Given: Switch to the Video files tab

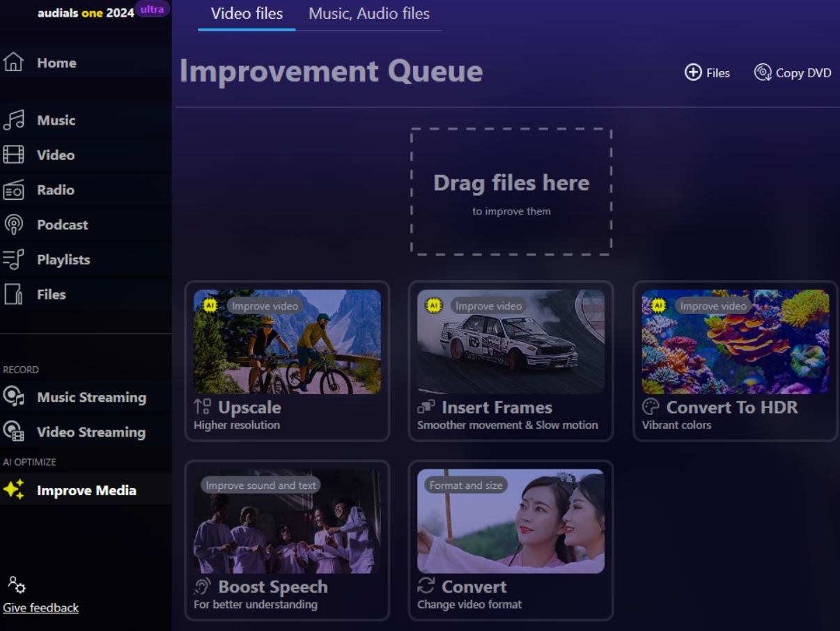Looking at the screenshot, I should coord(247,14).
